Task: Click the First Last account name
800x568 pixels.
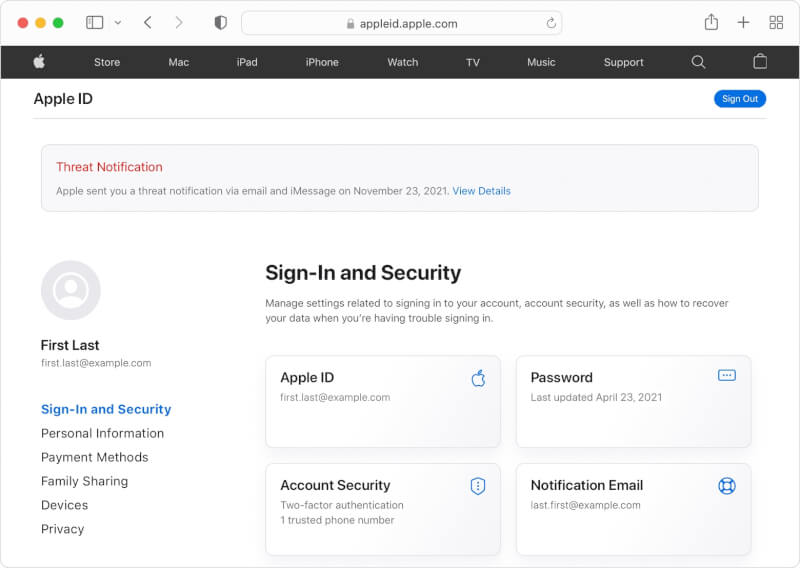Action: pos(70,345)
